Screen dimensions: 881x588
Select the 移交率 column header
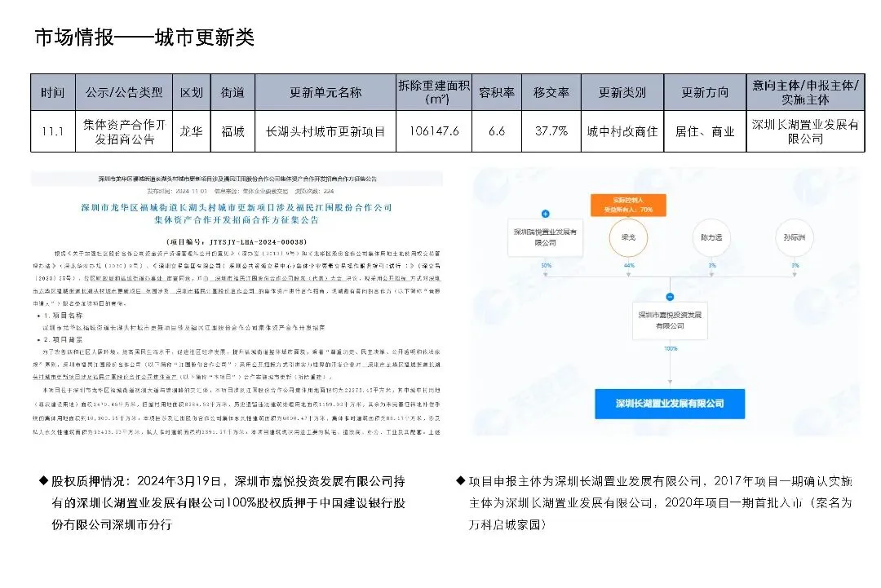[551, 92]
